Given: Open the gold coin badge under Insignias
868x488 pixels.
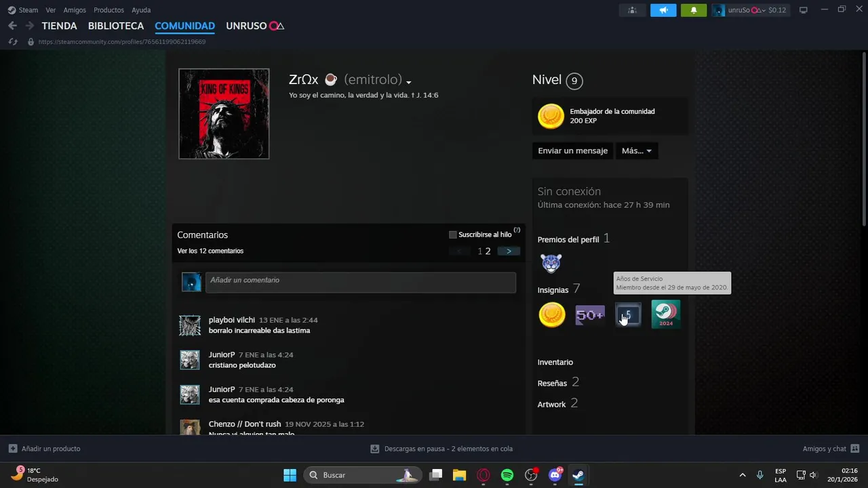Looking at the screenshot, I should point(552,314).
